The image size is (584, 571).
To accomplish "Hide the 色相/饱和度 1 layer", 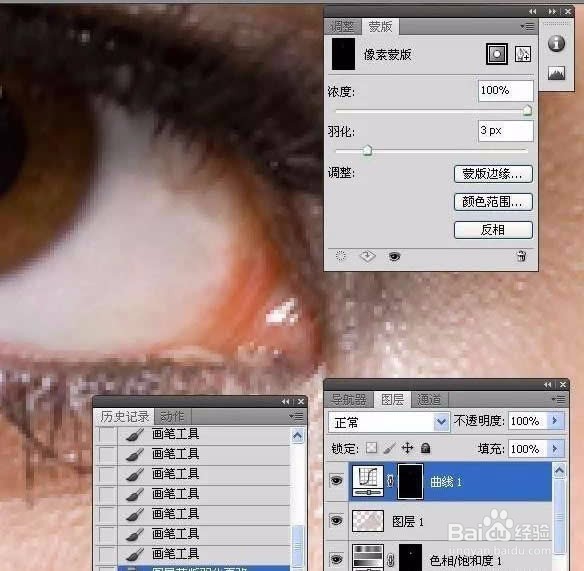I will click(336, 558).
